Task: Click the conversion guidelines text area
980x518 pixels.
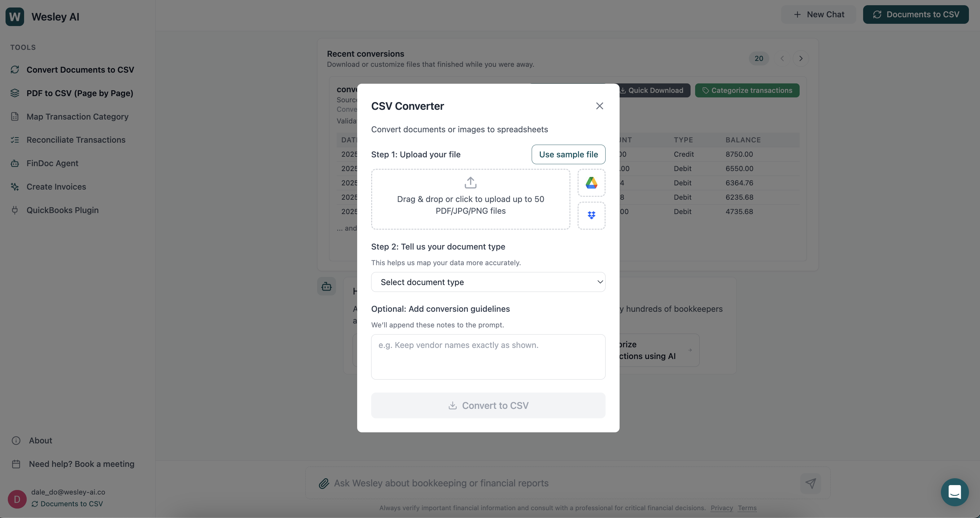Action: [x=488, y=357]
